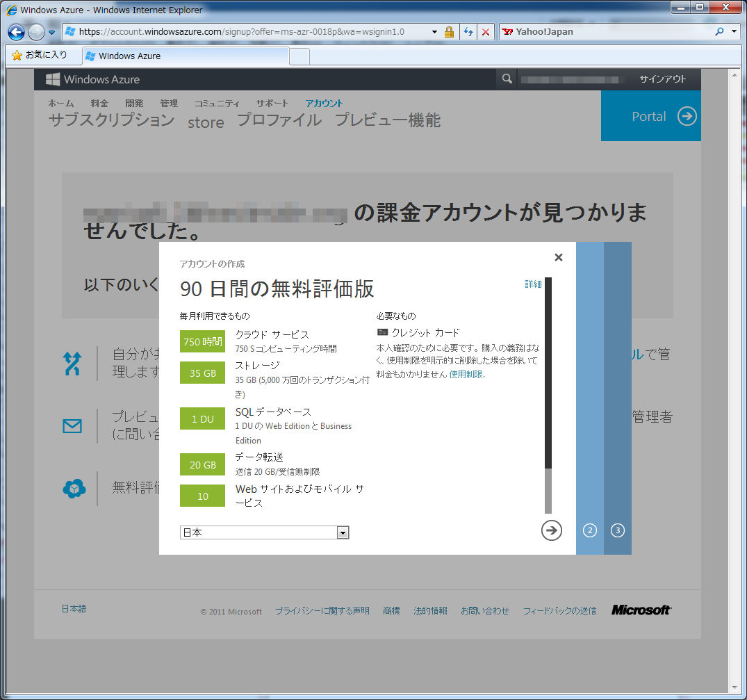The width and height of the screenshot is (747, 700).
Task: Open a new blank browser tab
Action: pos(299,56)
